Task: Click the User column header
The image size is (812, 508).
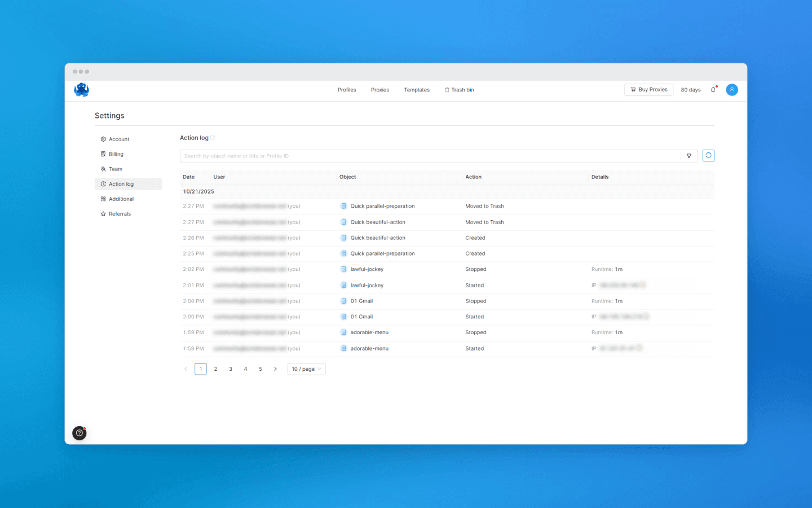Action: (219, 177)
